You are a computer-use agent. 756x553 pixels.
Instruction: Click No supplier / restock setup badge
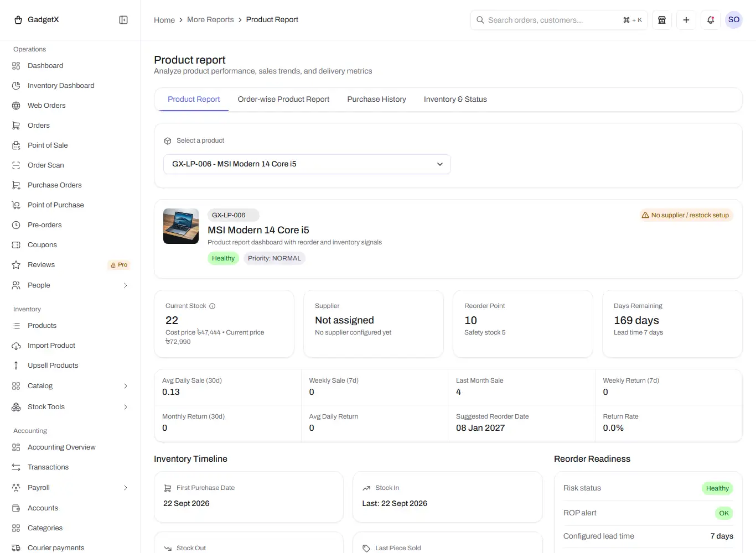[x=686, y=215]
